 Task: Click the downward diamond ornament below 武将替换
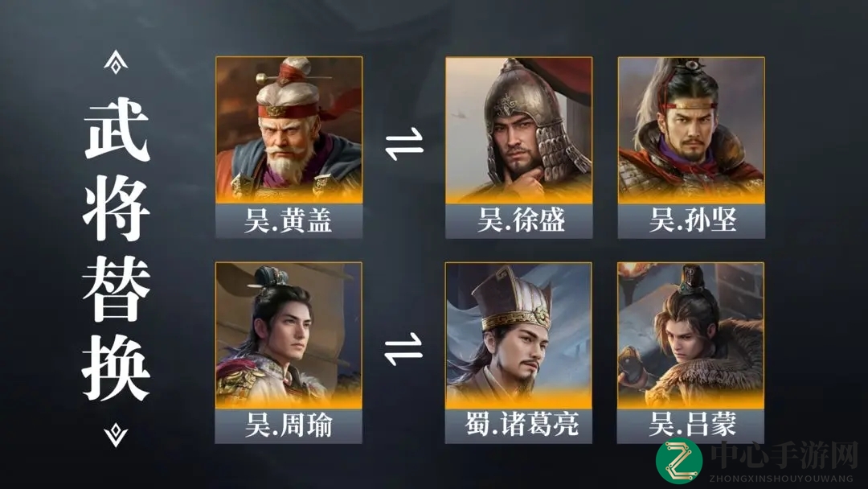coord(116,435)
